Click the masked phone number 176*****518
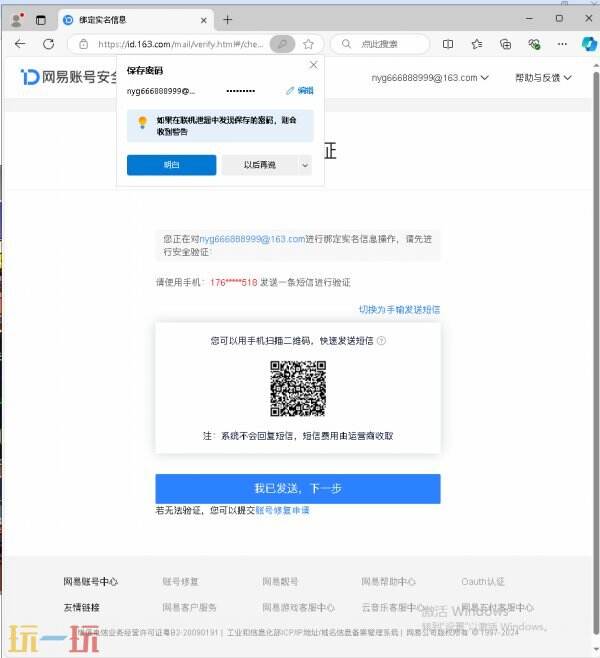The image size is (600, 658). (x=233, y=282)
